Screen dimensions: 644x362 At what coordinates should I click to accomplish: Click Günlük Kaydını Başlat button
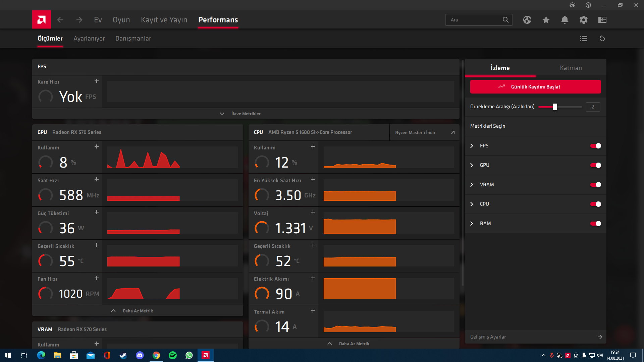click(536, 87)
